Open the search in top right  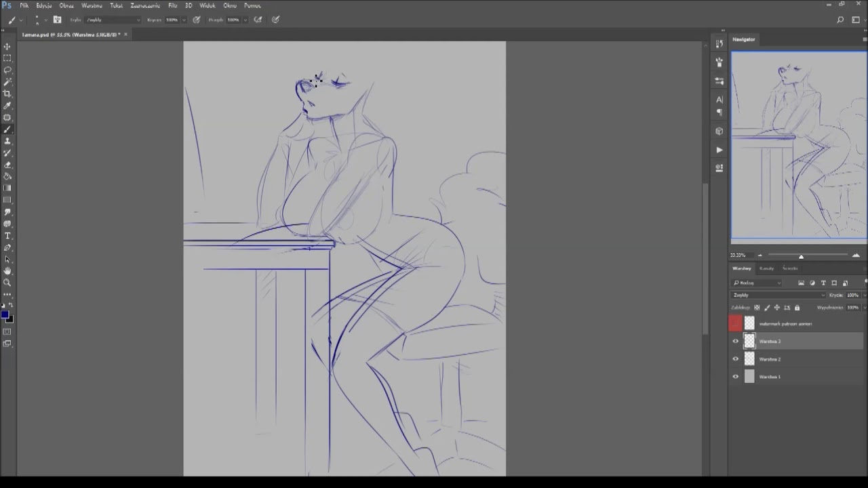tap(840, 20)
